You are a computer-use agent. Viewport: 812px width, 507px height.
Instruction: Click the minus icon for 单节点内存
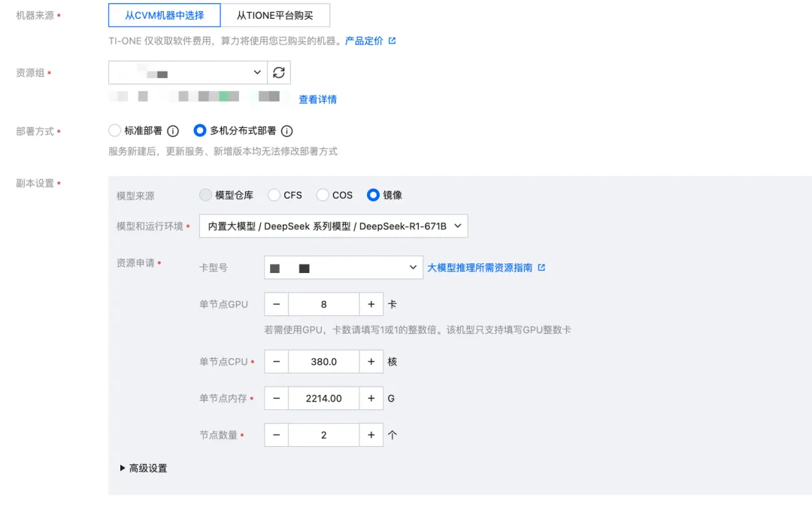[x=277, y=398]
